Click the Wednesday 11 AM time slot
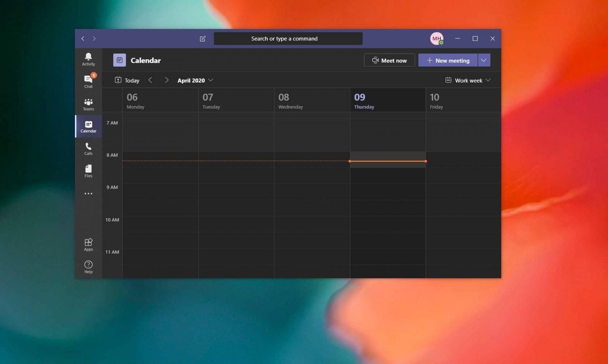608x364 pixels. point(312,256)
